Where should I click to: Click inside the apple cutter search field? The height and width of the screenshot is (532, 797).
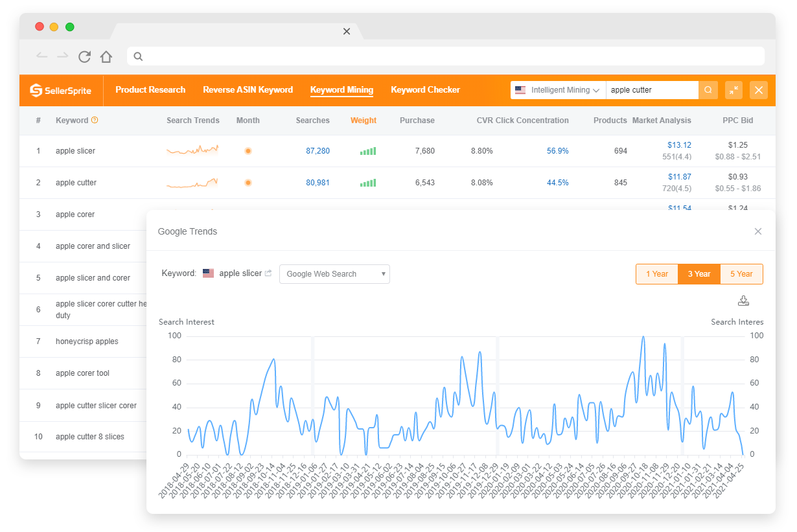pyautogui.click(x=648, y=90)
